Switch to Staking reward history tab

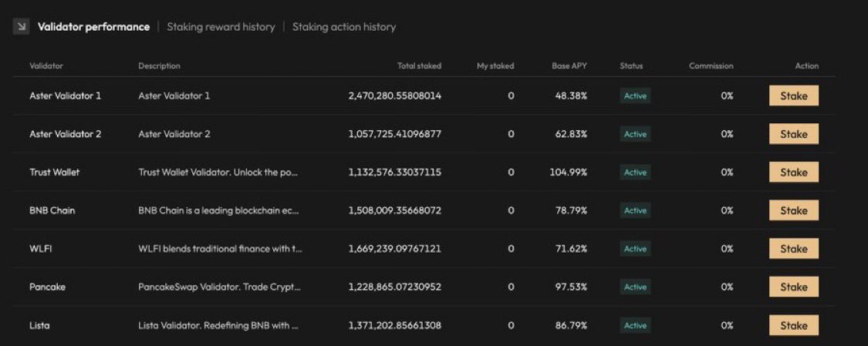pyautogui.click(x=221, y=26)
